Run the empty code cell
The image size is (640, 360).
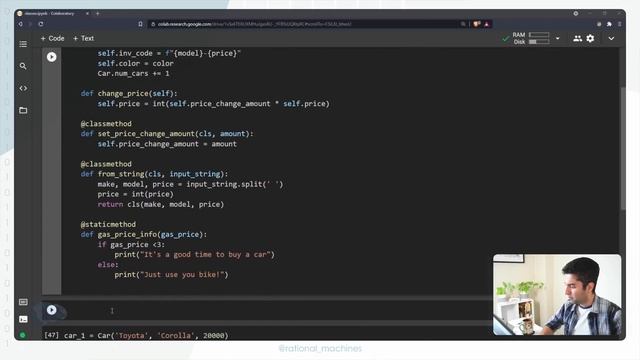point(51,310)
